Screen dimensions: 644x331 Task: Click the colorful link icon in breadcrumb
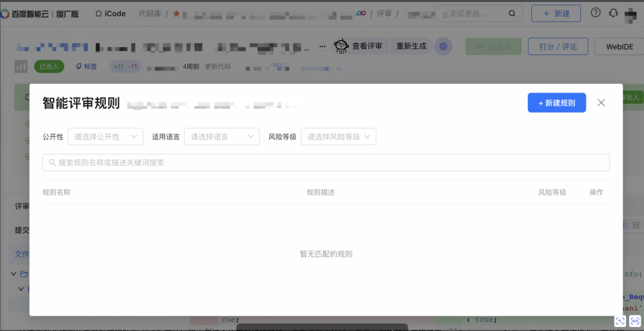(361, 13)
